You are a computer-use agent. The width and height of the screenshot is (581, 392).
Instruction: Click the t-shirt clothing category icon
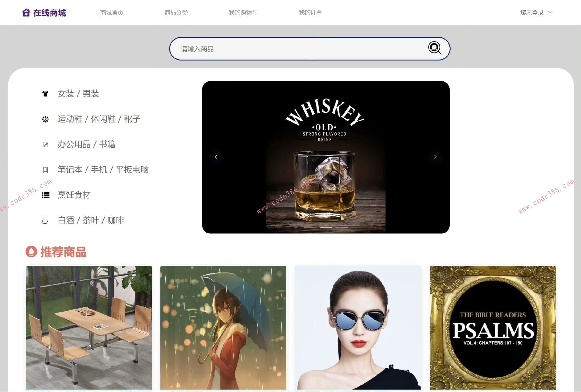click(45, 94)
